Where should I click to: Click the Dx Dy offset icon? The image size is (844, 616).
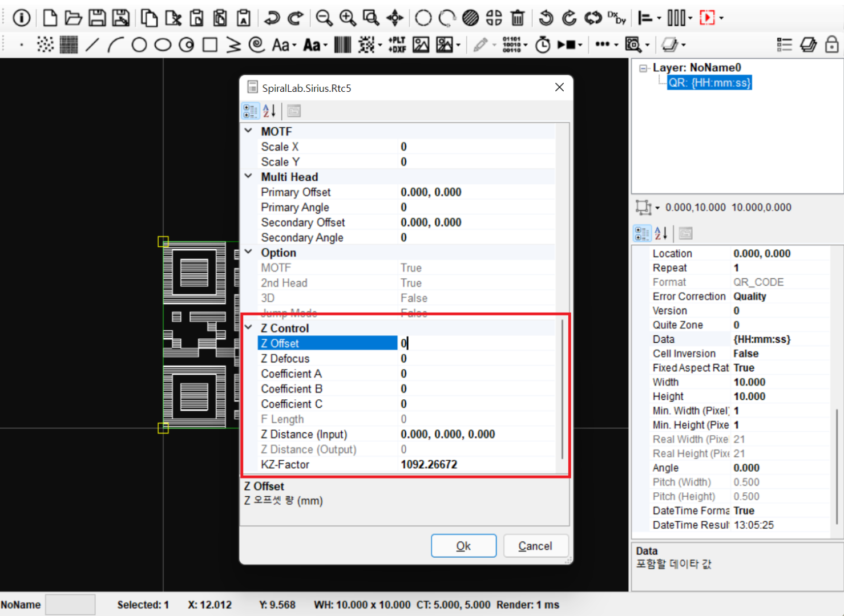(616, 18)
